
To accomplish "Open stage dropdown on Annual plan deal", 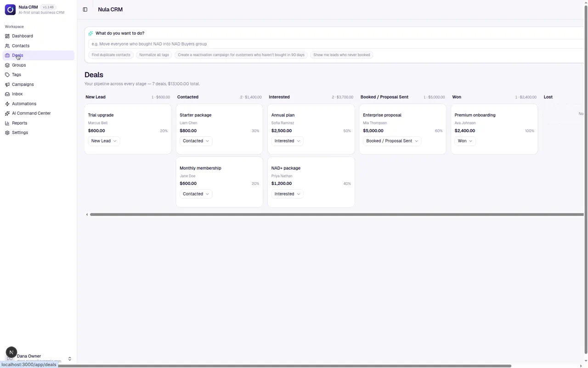I will click(x=287, y=141).
